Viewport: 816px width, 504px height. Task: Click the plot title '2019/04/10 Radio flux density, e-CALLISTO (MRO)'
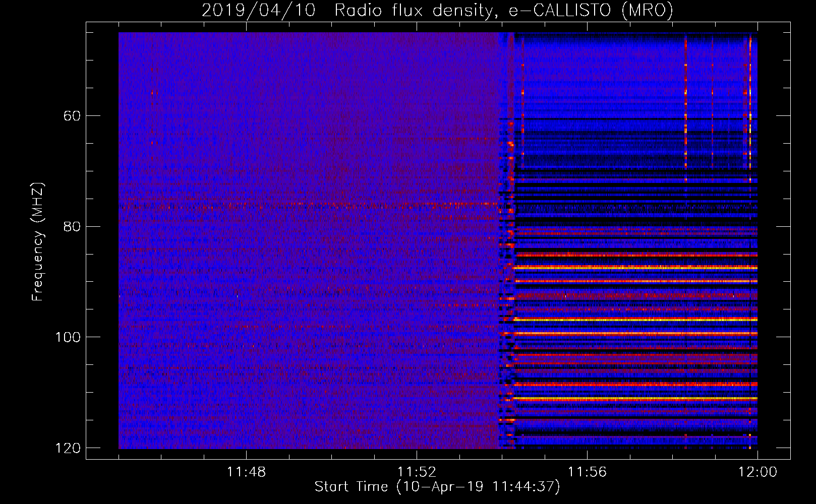pyautogui.click(x=437, y=10)
